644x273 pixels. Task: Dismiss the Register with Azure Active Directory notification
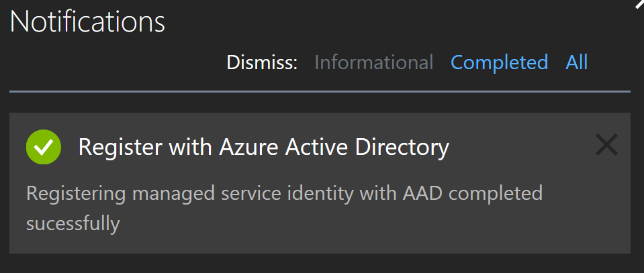[x=606, y=145]
